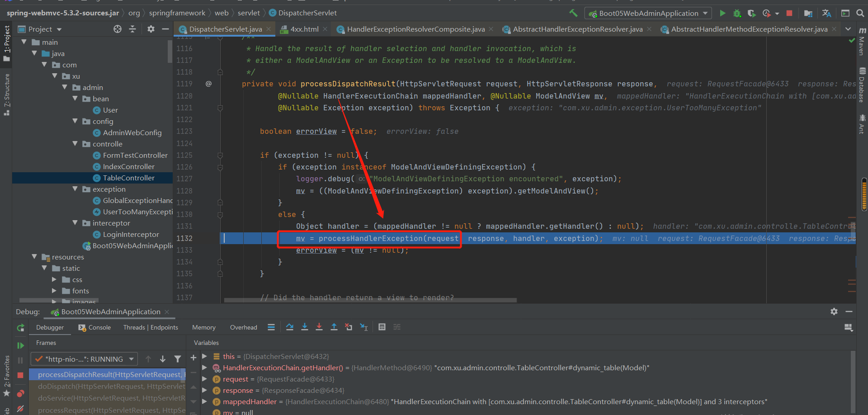Viewport: 868px width, 415px height.
Task: Toggle Mute Breakpoints icon
Action: click(x=20, y=408)
